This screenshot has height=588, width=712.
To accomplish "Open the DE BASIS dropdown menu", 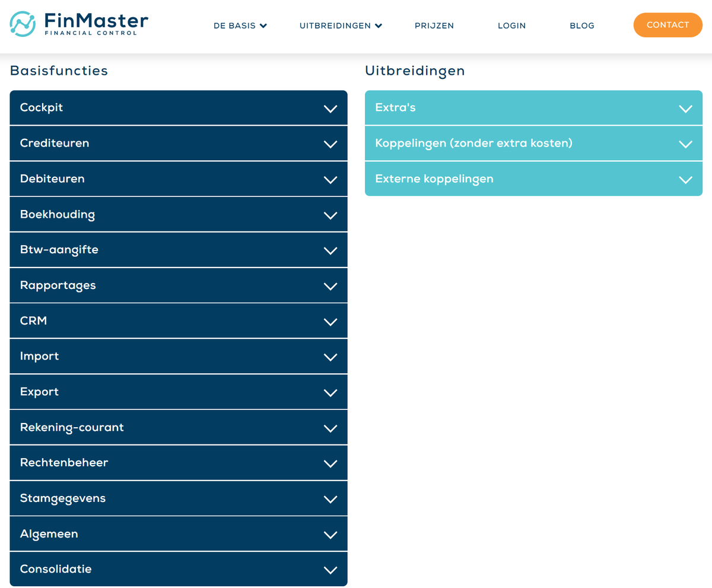I will (x=240, y=26).
